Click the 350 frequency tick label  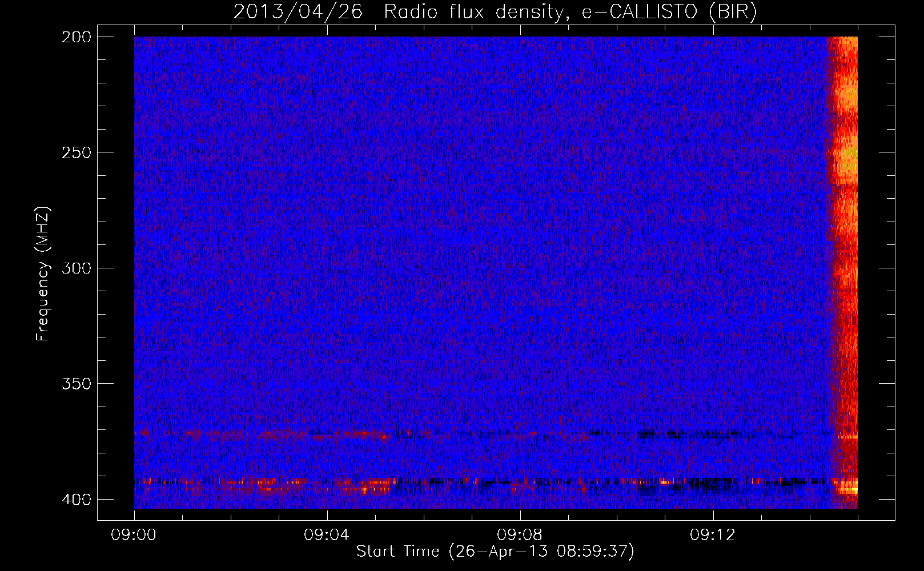tap(77, 383)
